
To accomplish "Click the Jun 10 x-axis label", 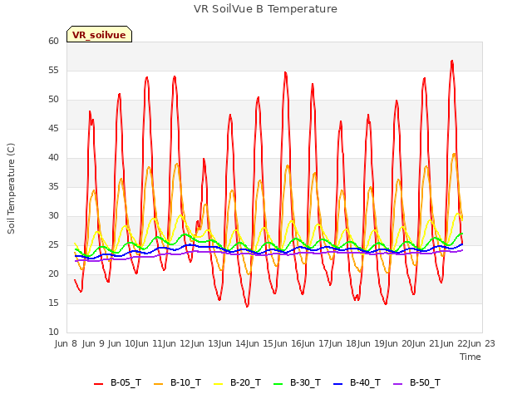I will click(121, 343).
